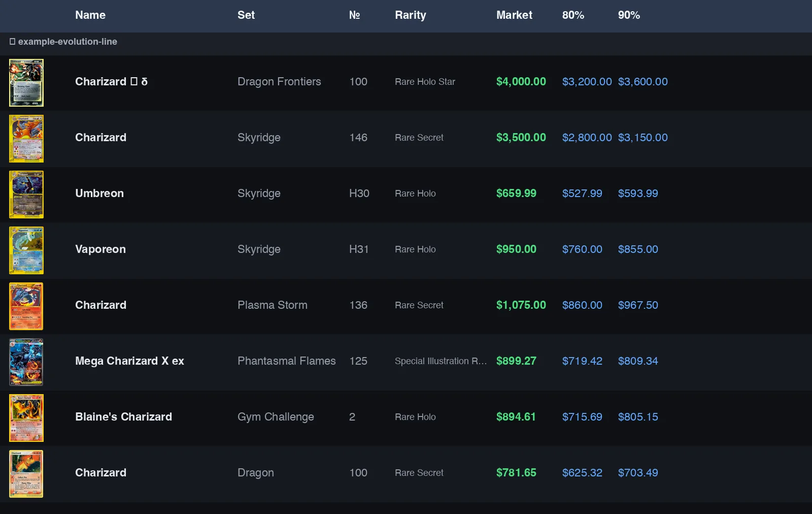Click the $527.99 80% price
This screenshot has height=514, width=812.
tap(582, 194)
